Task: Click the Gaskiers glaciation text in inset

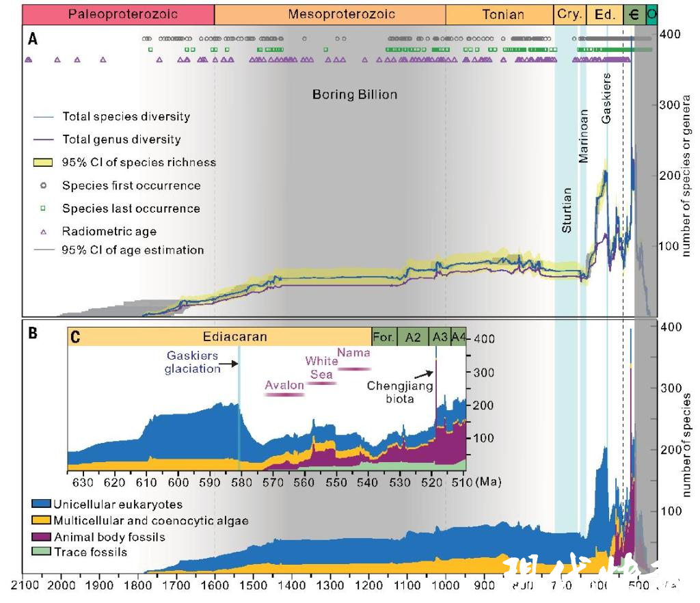Action: pos(193,362)
